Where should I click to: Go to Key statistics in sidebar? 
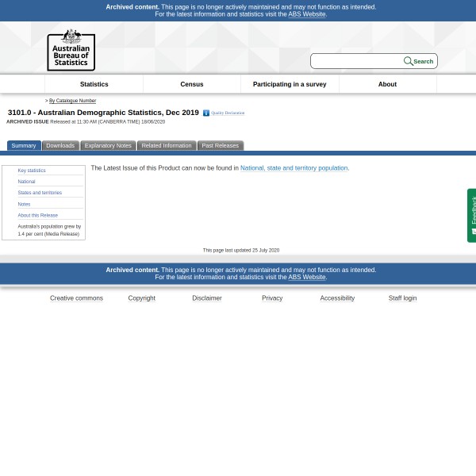pos(32,171)
